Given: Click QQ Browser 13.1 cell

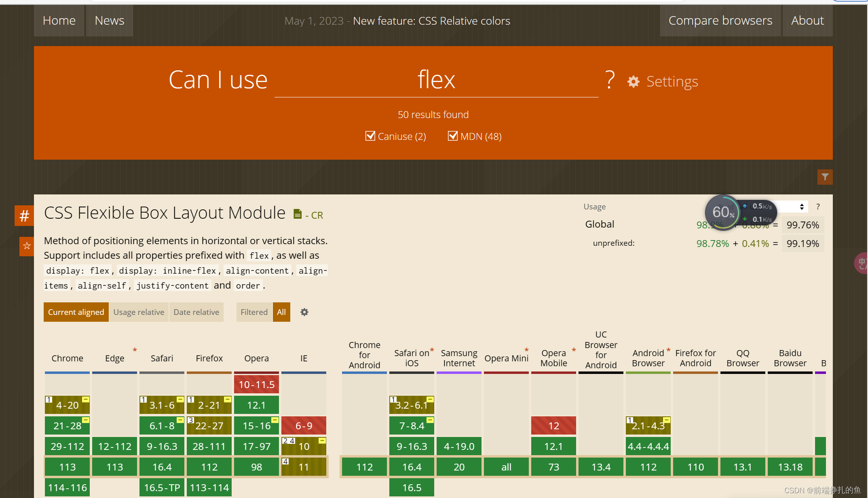Looking at the screenshot, I should 743,467.
